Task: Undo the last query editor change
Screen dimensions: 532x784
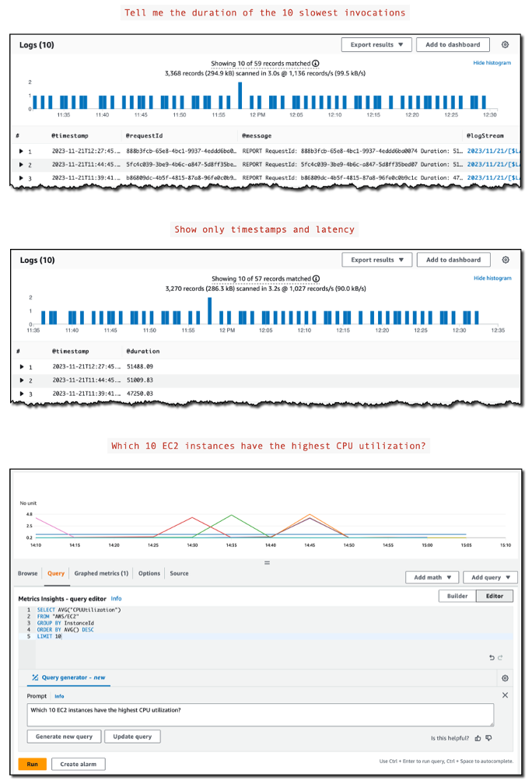Action: 492,657
